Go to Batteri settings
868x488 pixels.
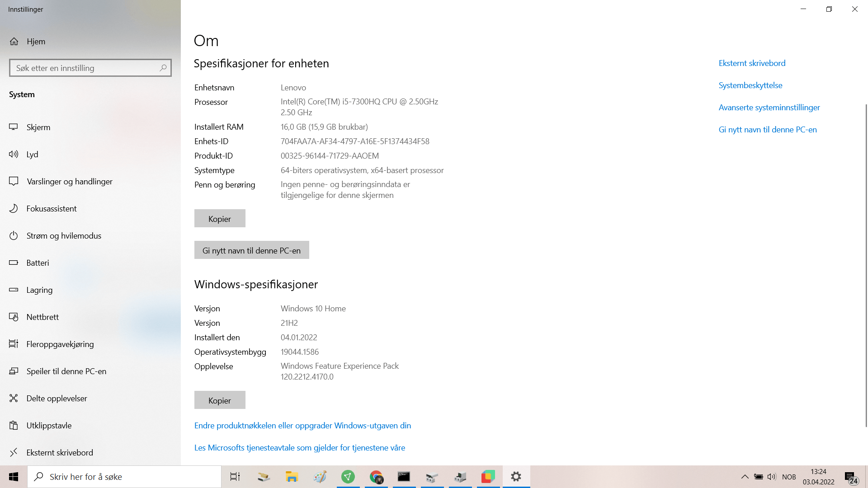38,263
